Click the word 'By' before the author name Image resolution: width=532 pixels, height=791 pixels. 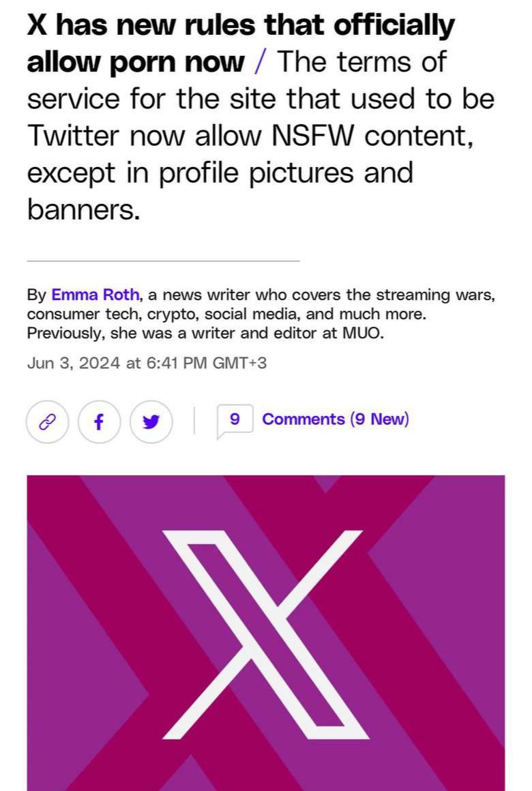(36, 295)
